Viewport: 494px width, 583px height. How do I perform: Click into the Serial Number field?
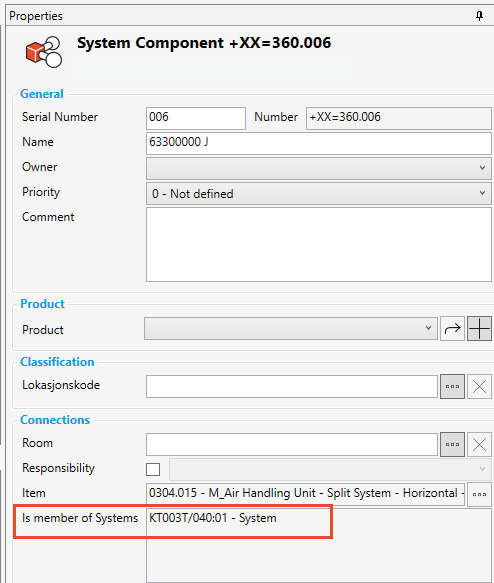coord(196,118)
